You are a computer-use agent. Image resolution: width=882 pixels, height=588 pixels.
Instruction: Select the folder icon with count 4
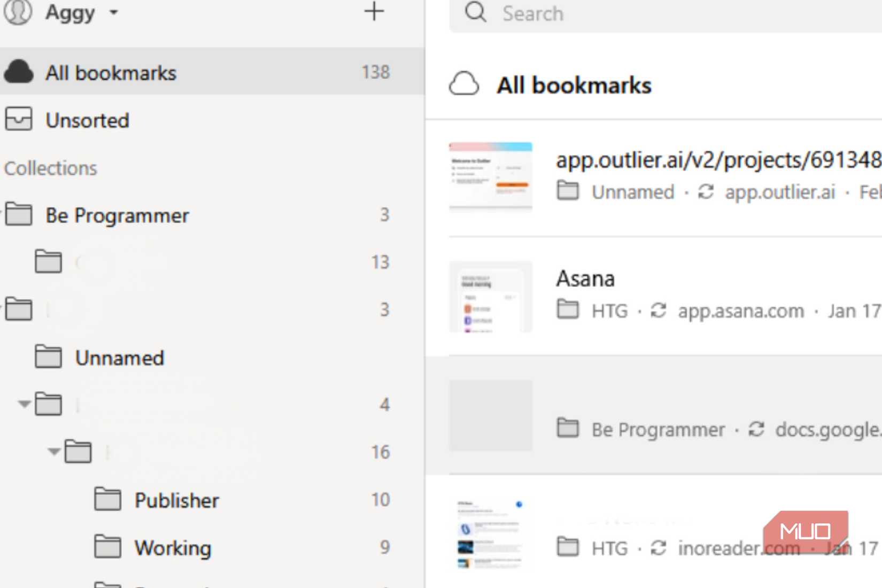coord(49,404)
